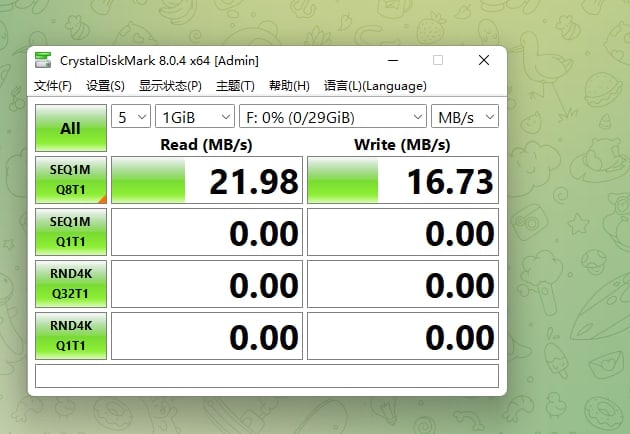Open the 主题(T) menu
Viewport: 630px width, 434px height.
[x=235, y=86]
